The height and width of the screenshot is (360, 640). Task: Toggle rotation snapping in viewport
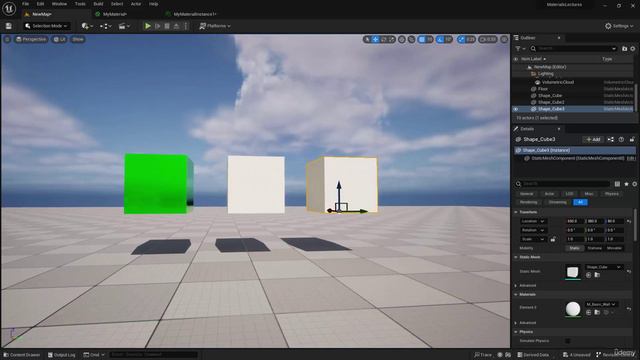pos(440,40)
